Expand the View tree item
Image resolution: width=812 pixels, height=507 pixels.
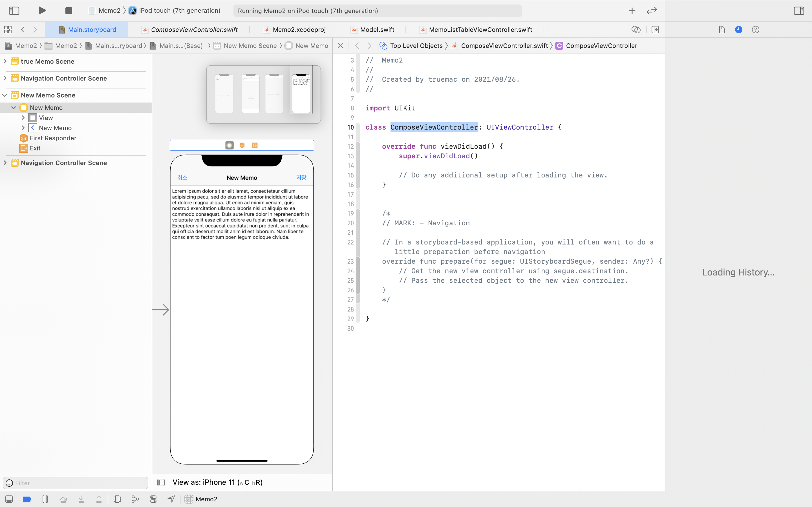pos(23,118)
